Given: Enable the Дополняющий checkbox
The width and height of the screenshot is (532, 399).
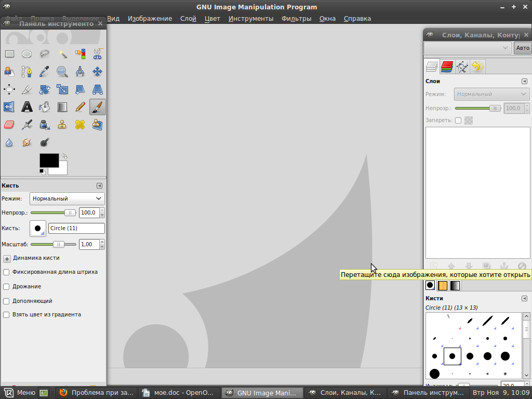Looking at the screenshot, I should tap(6, 301).
